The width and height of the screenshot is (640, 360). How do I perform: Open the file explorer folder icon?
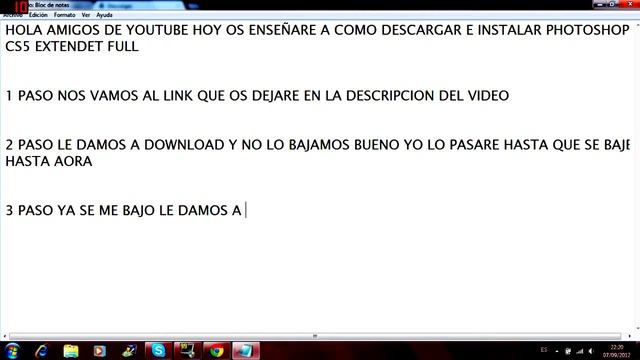coord(71,351)
